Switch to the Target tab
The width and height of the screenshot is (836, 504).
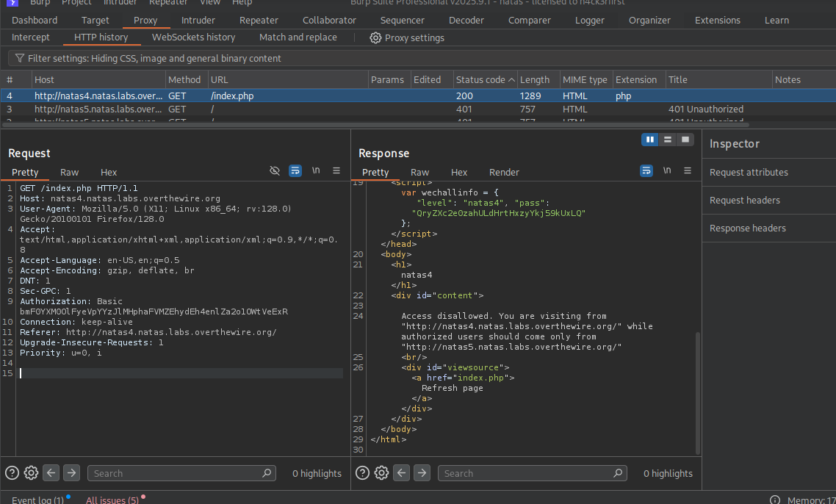[95, 21]
